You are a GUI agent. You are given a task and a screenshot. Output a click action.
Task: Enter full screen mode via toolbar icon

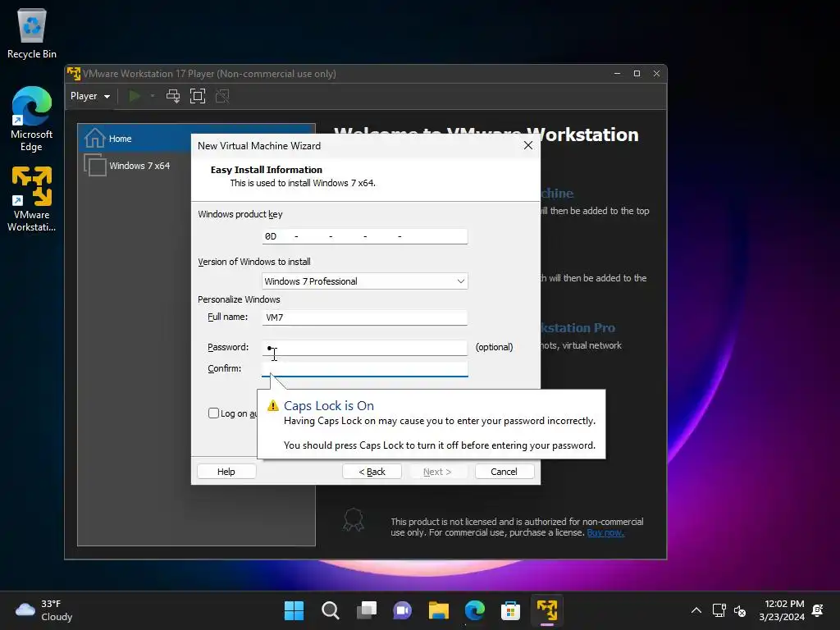pyautogui.click(x=198, y=96)
